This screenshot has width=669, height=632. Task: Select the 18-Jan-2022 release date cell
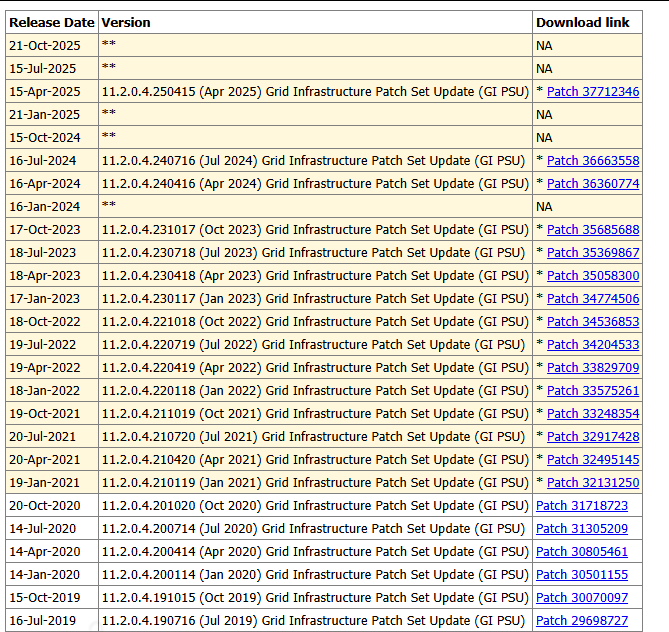point(52,391)
